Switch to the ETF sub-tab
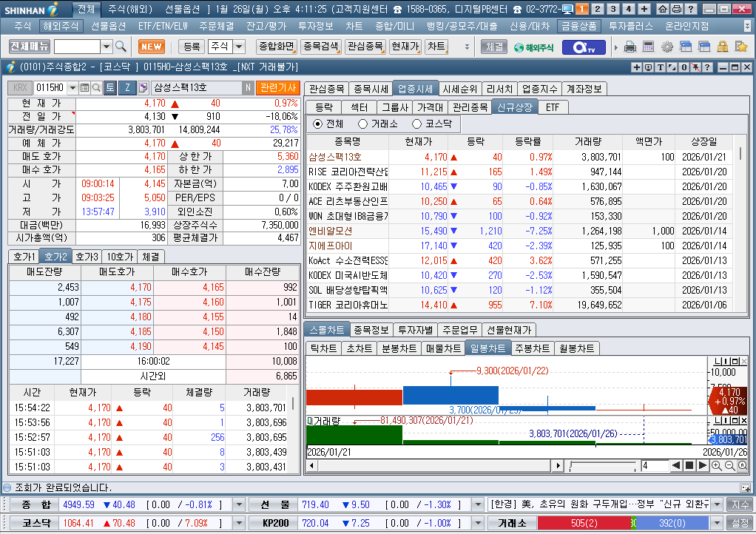Image resolution: width=756 pixels, height=534 pixels. tap(553, 107)
